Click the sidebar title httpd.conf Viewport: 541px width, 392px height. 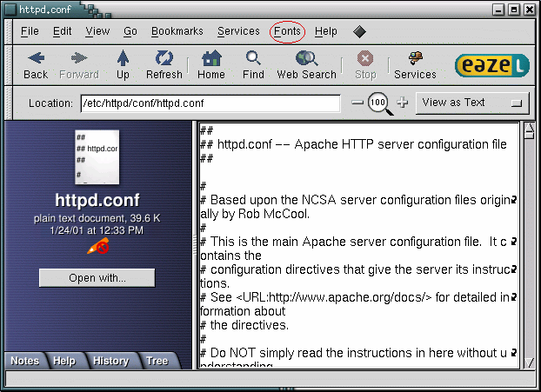pos(97,200)
